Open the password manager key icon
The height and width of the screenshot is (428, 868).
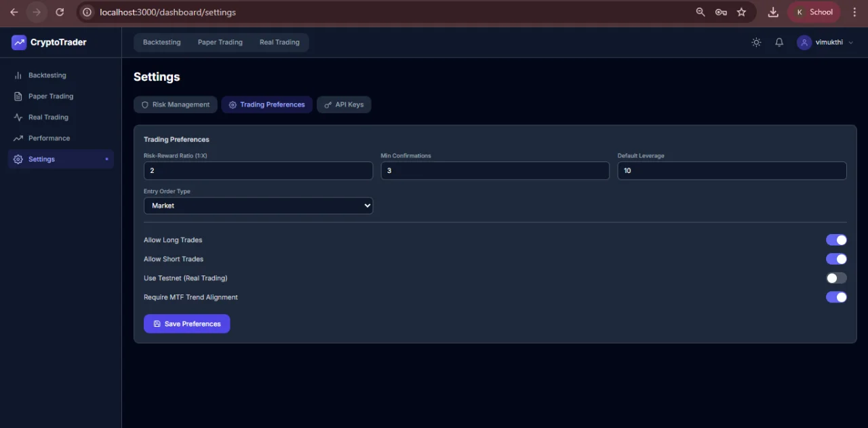point(721,12)
